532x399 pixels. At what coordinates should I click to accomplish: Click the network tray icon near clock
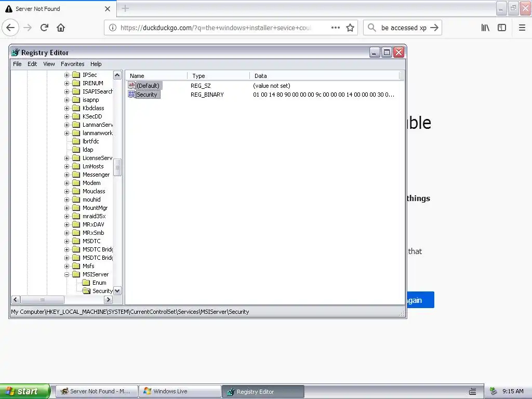(494, 391)
